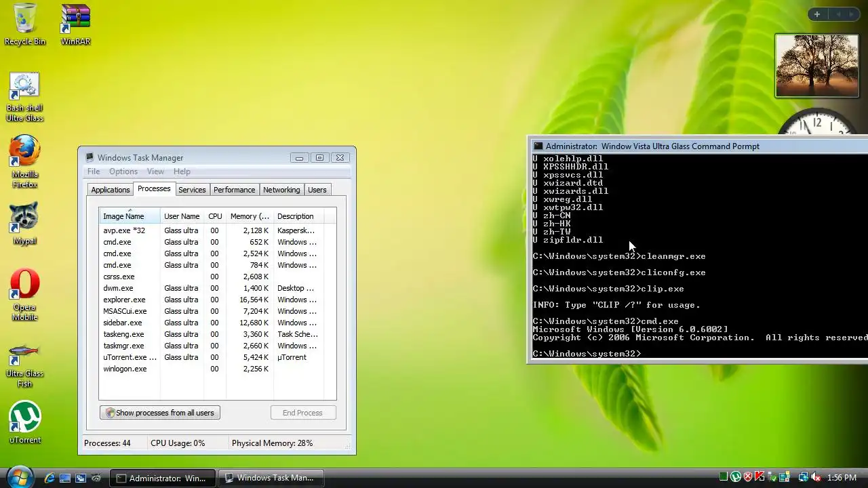Click the Task Manager title bar icon
The image size is (868, 488).
coord(90,157)
